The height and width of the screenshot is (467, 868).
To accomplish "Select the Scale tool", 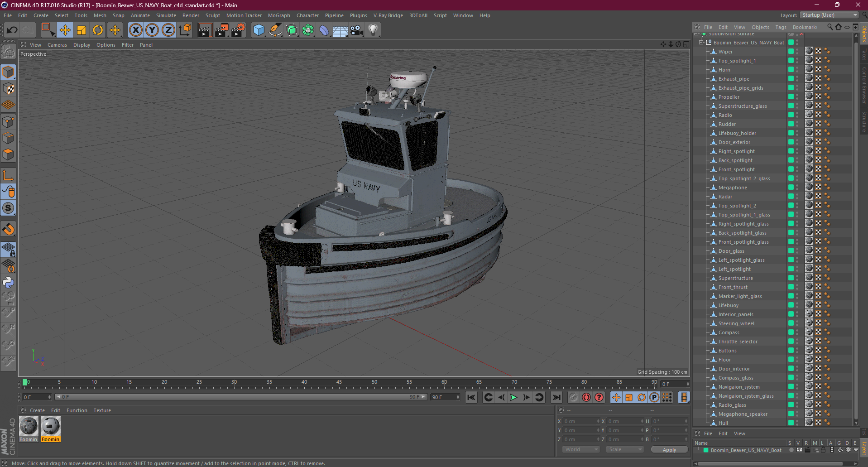I will pos(82,30).
